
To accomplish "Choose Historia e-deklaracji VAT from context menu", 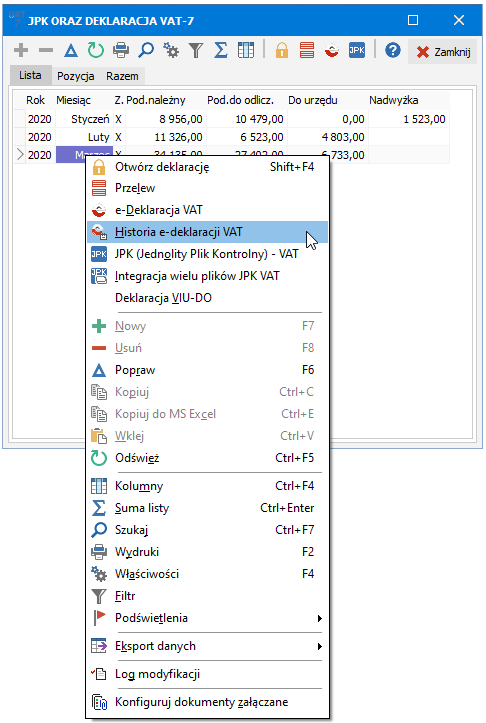I will click(x=207, y=232).
